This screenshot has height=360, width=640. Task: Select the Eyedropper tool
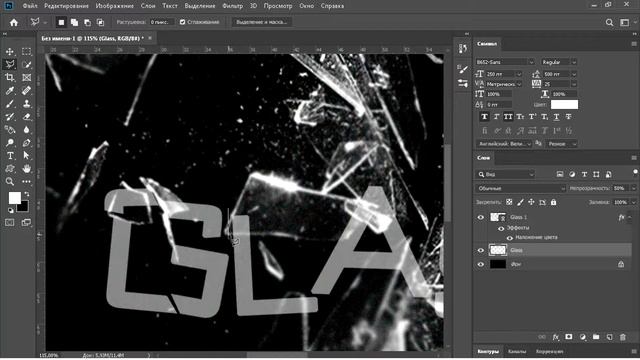[10, 91]
